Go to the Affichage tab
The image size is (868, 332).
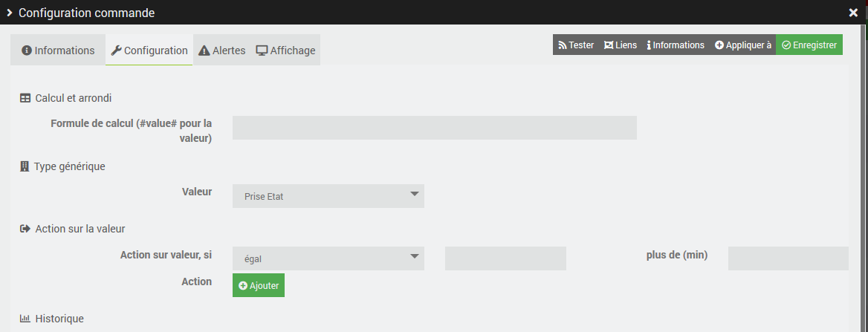285,51
